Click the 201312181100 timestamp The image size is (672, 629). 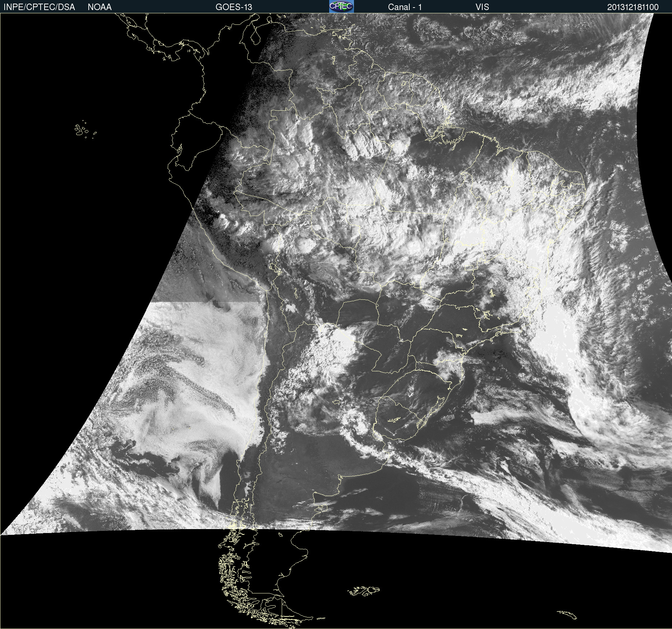633,7
